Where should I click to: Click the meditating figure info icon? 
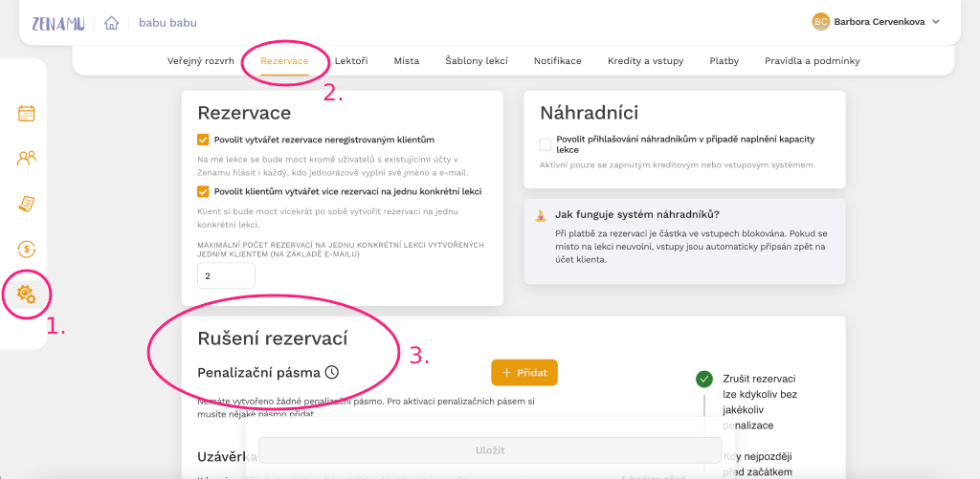tap(540, 215)
